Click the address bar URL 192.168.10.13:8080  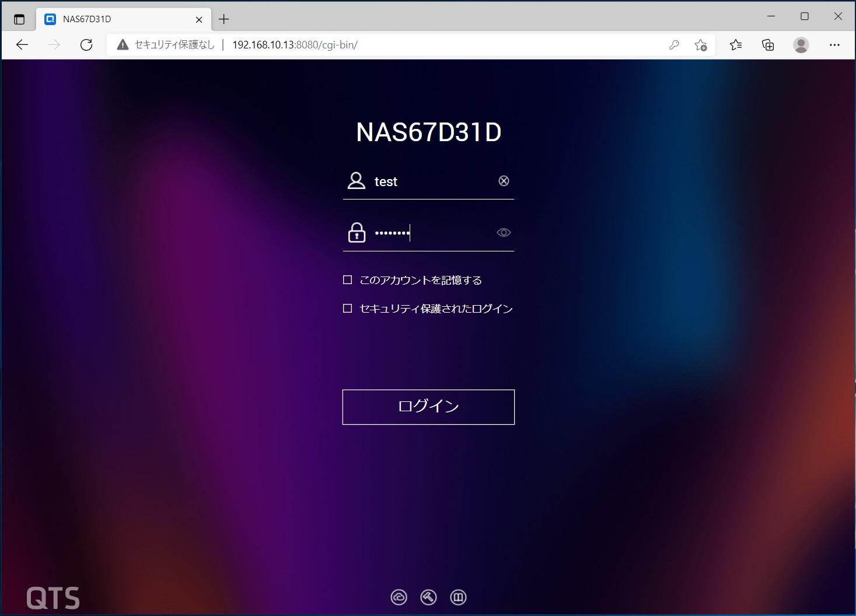295,45
